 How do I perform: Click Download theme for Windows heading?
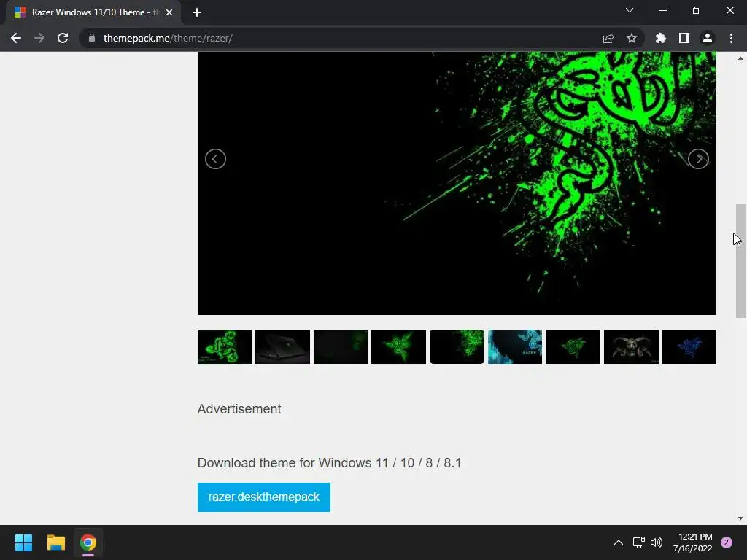click(x=329, y=463)
